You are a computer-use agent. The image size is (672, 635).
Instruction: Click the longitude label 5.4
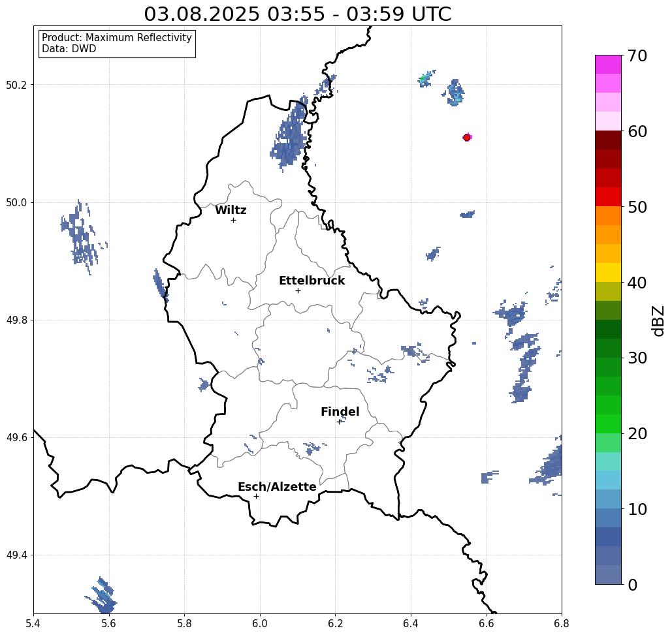pos(33,623)
